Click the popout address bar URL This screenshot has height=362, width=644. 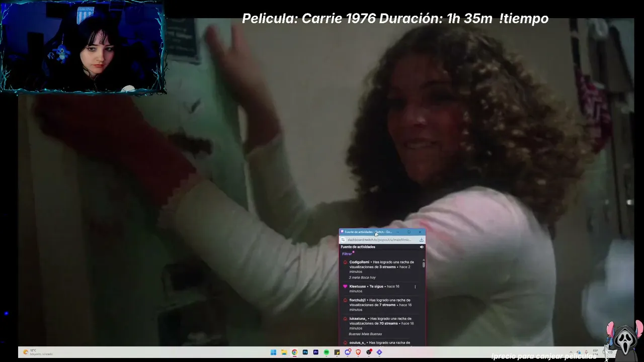(379, 240)
